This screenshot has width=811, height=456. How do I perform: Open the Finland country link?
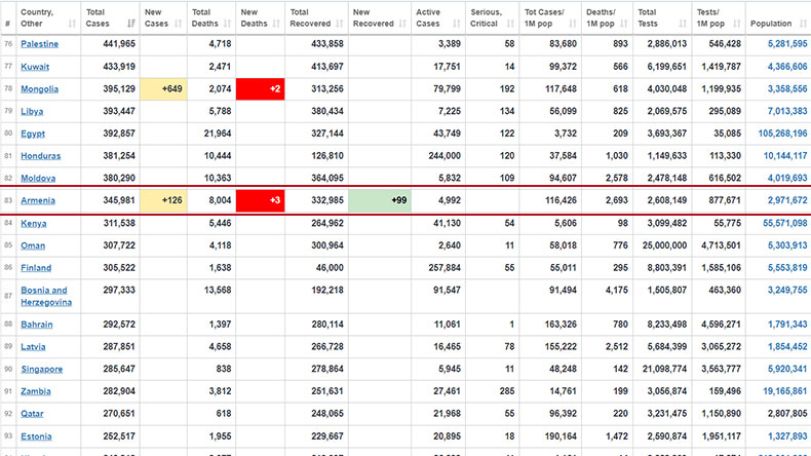click(x=36, y=268)
